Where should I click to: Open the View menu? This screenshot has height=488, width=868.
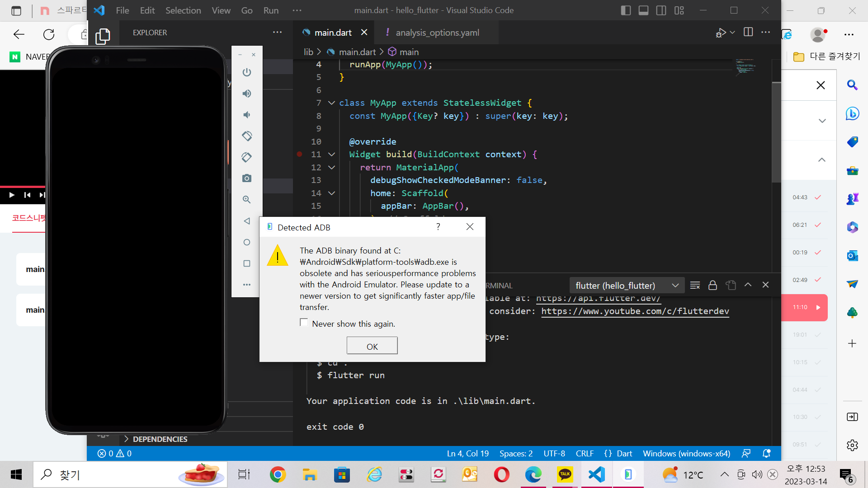(221, 10)
